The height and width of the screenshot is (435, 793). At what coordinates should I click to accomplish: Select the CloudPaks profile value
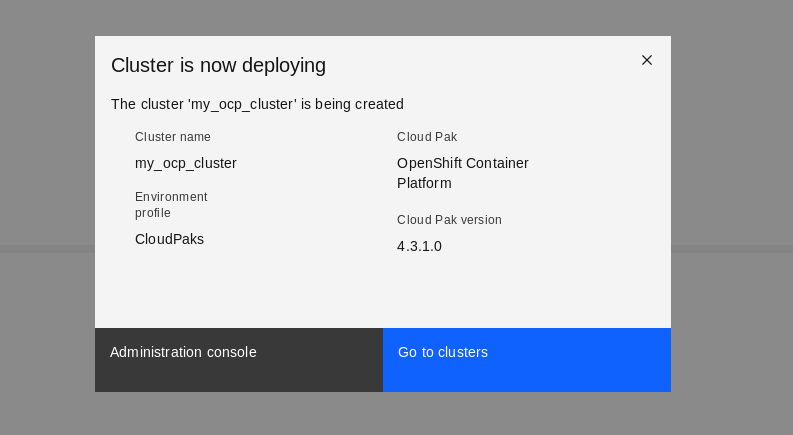[x=169, y=239]
